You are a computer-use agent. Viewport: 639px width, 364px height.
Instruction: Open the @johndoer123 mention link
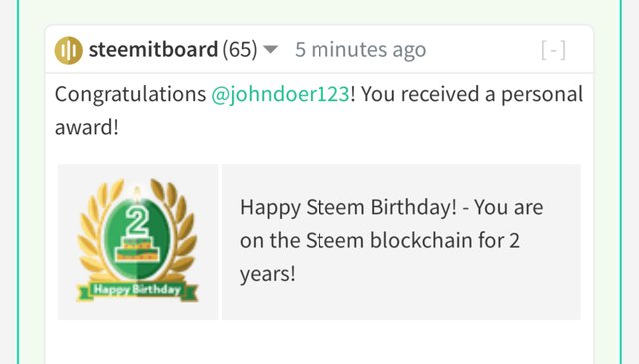click(x=281, y=94)
